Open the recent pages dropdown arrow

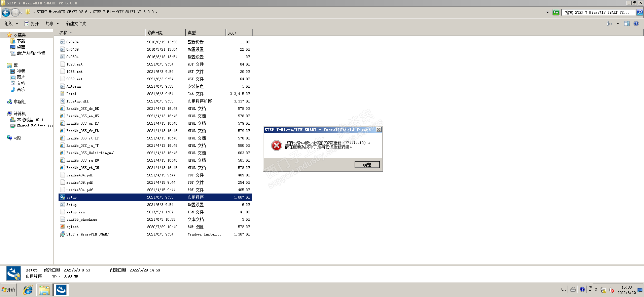tap(22, 13)
